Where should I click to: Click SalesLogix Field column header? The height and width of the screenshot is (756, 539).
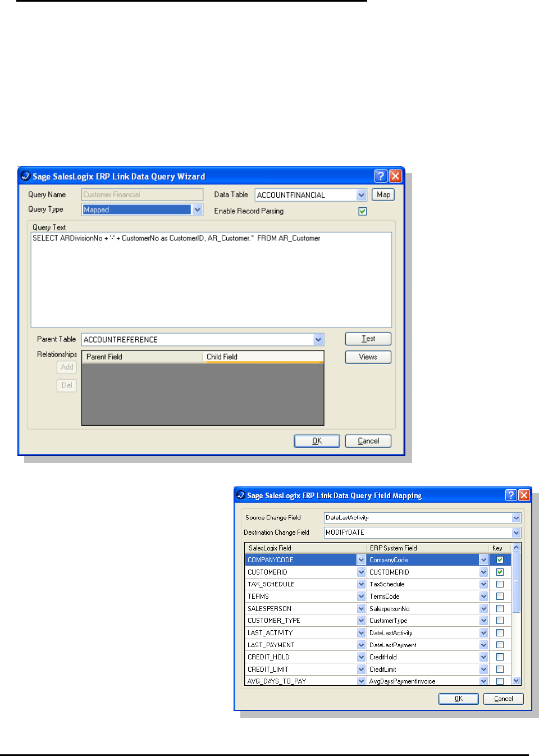pos(306,548)
